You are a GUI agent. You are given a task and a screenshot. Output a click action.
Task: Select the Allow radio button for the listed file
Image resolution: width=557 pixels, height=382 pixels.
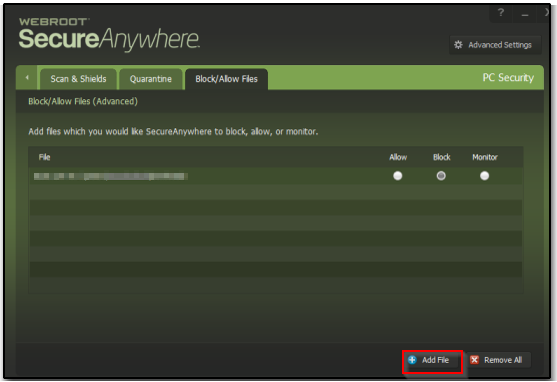(x=398, y=176)
